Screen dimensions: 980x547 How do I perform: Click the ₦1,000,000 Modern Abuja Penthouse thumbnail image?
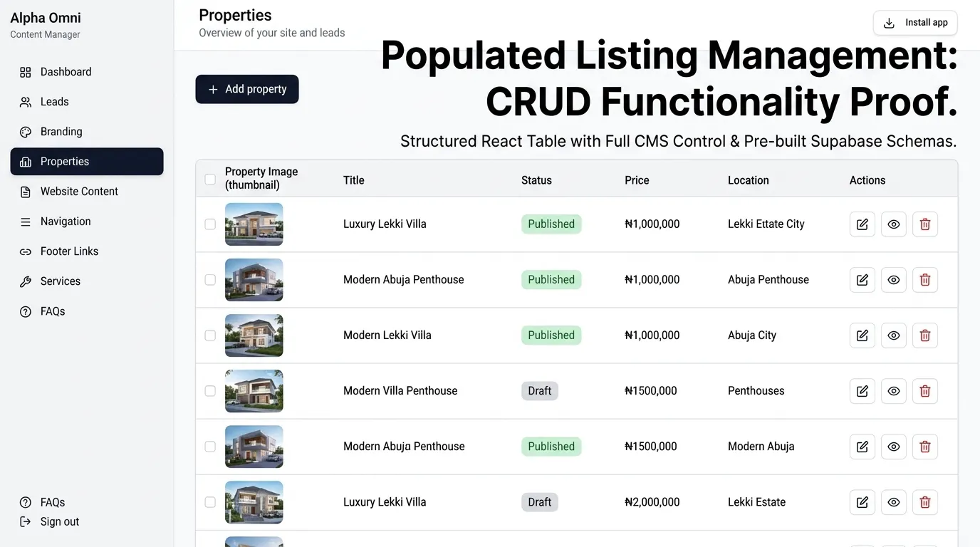[254, 280]
